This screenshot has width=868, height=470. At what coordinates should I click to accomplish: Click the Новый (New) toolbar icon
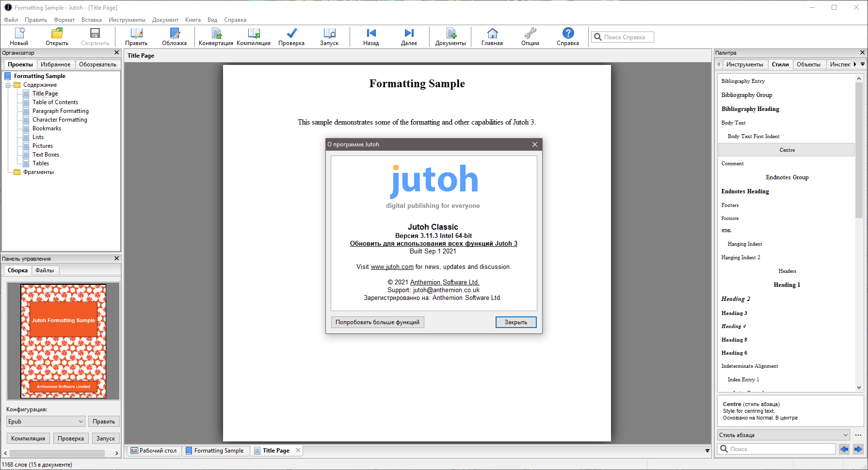pyautogui.click(x=19, y=34)
